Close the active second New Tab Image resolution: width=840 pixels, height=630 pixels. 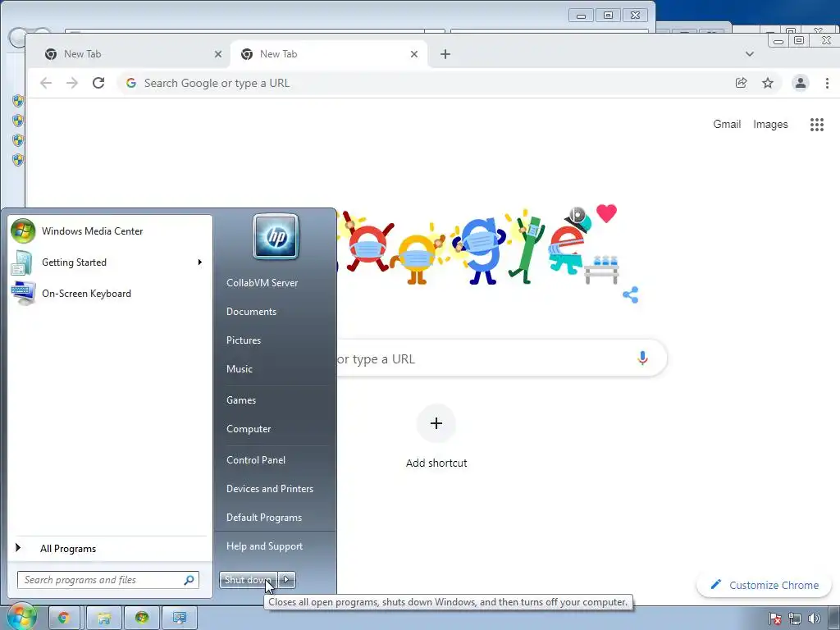point(414,54)
